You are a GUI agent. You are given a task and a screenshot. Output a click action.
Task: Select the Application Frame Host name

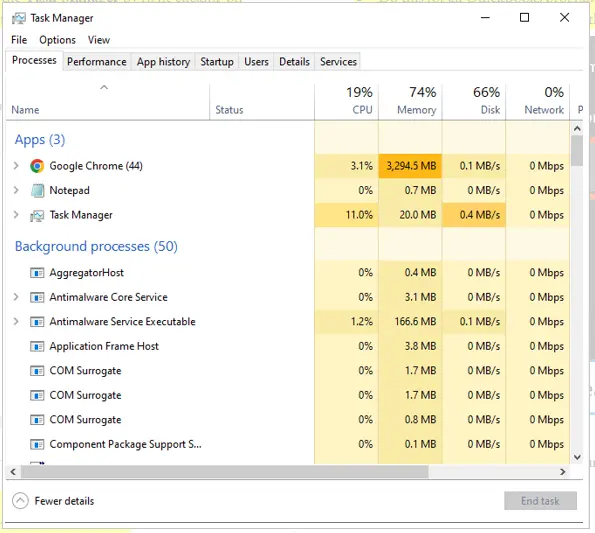(x=104, y=346)
